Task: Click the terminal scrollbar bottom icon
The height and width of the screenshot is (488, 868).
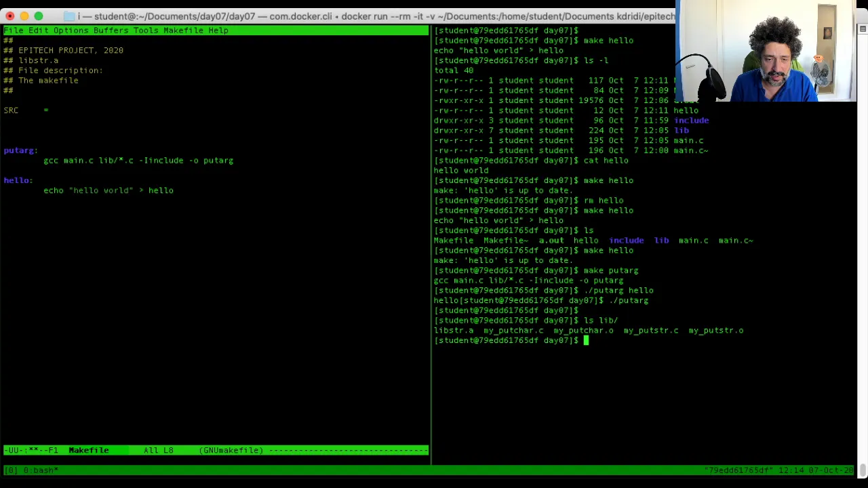Action: coord(863,470)
